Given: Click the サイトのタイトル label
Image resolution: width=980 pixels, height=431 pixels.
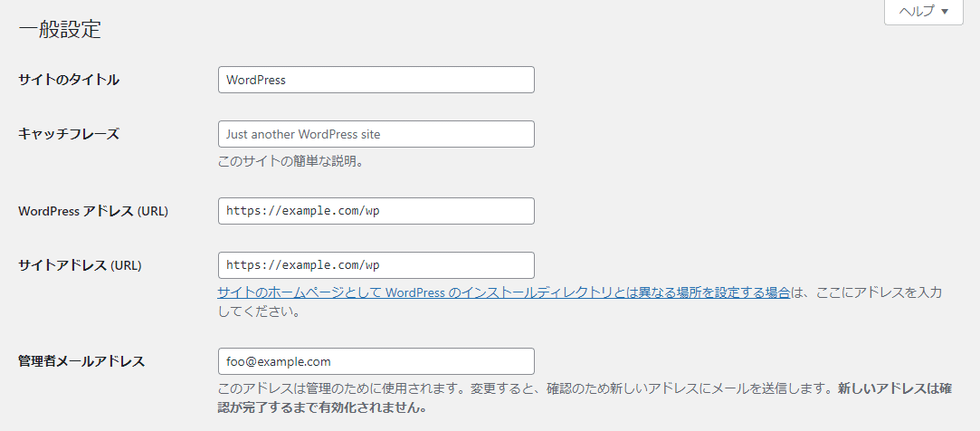Looking at the screenshot, I should tap(69, 80).
